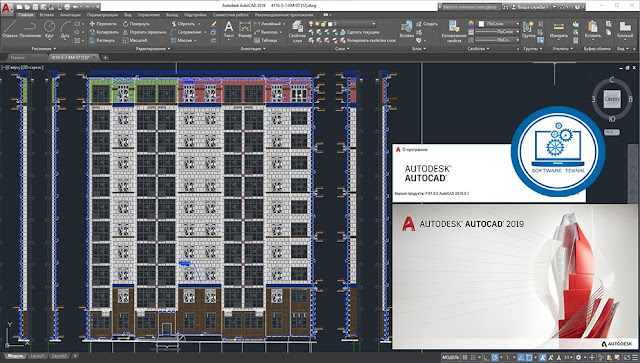Click the Erase tool icon in Редактирование
Screen dimensions: 640x363
coord(213,24)
